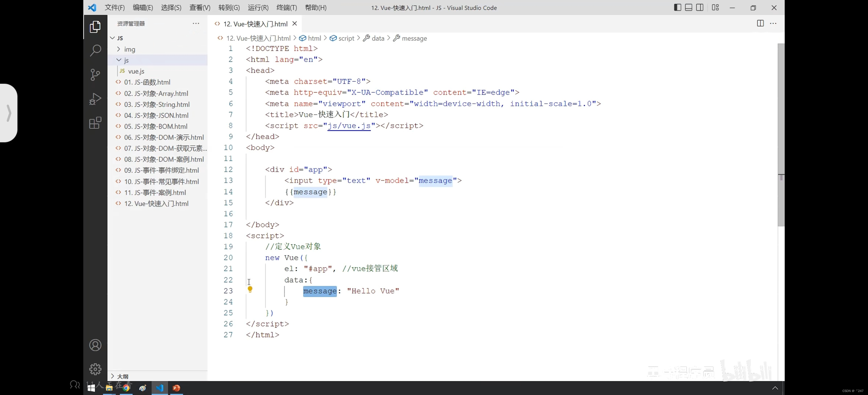Image resolution: width=868 pixels, height=395 pixels.
Task: Open the 查看(V) menu
Action: (200, 7)
